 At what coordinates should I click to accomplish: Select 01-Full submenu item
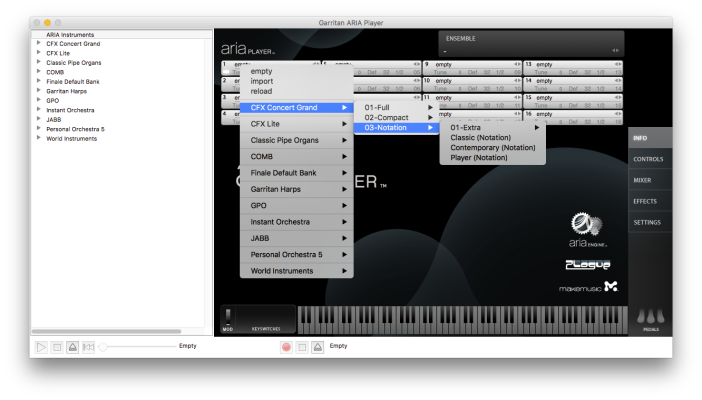coord(396,108)
